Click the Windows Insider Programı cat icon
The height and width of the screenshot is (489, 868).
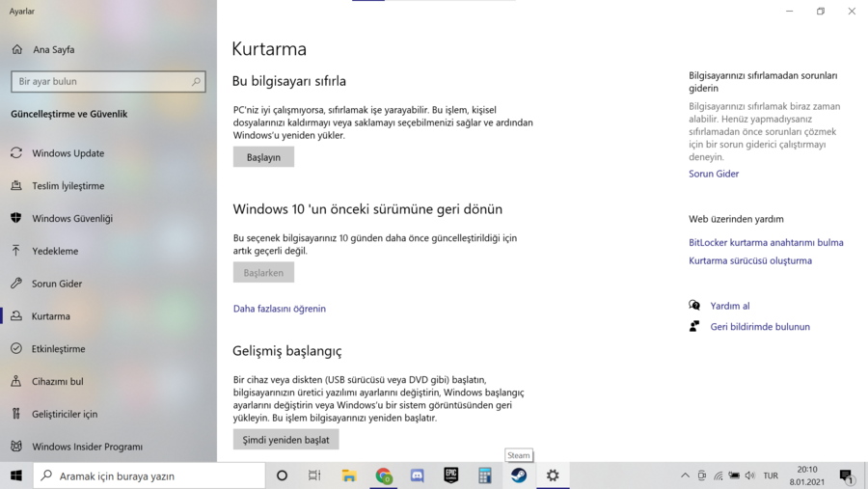pyautogui.click(x=16, y=446)
